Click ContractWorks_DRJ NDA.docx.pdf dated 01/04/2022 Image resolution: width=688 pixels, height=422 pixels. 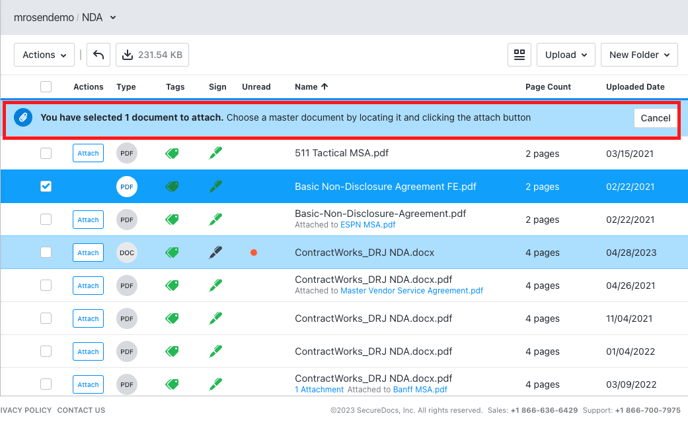point(373,351)
